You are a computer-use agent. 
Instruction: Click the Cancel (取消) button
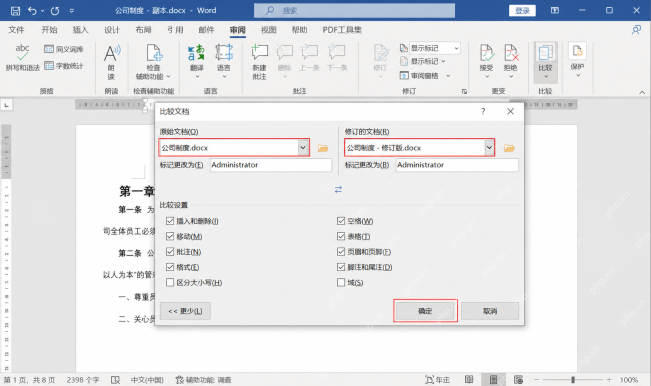[x=490, y=311]
